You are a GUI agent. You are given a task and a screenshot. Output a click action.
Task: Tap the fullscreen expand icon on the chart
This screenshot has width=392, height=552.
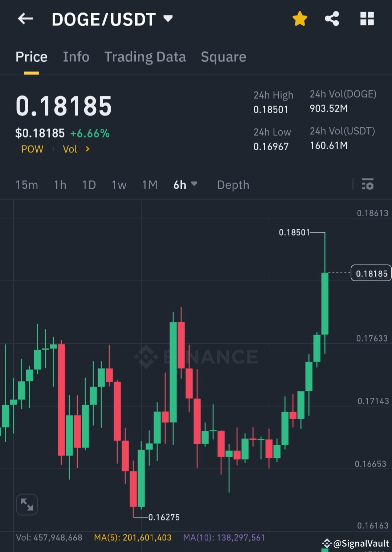[x=26, y=504]
